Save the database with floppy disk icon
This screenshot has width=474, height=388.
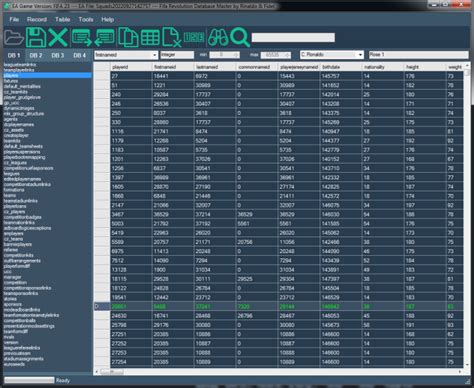click(36, 37)
